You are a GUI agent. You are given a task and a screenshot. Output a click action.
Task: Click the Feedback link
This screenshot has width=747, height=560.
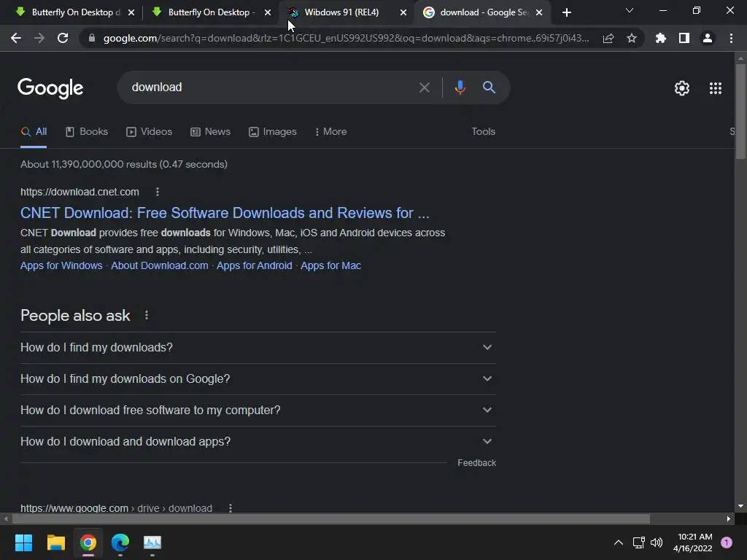click(x=477, y=463)
